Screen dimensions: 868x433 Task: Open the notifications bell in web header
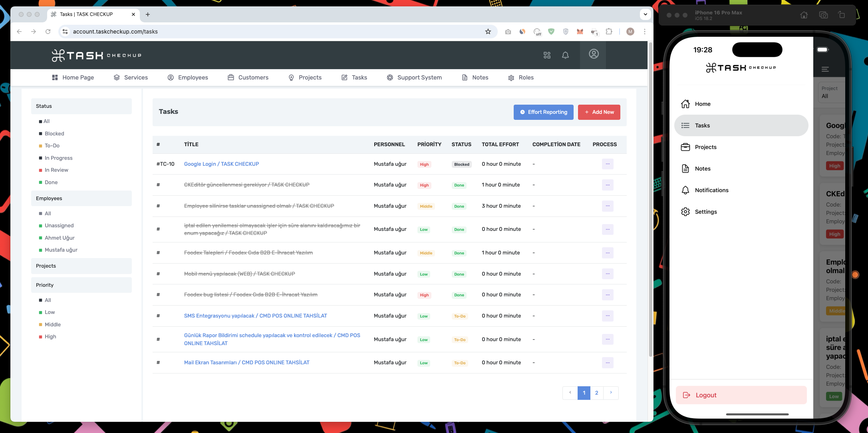pos(565,55)
